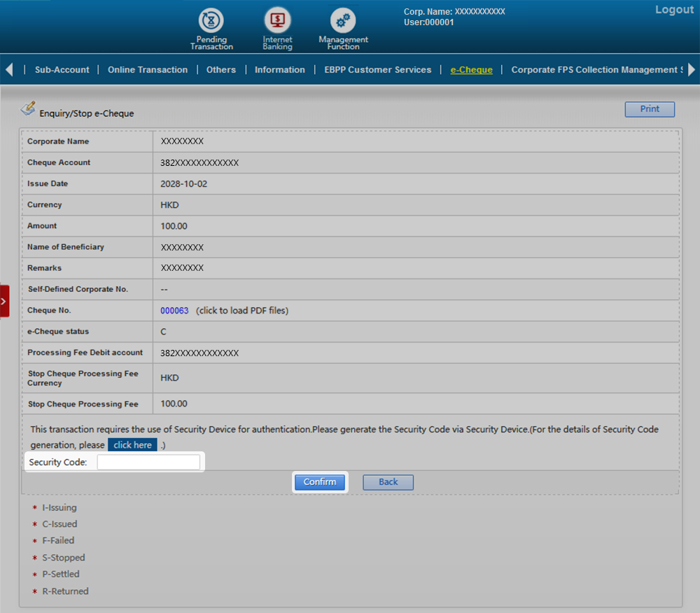The width and height of the screenshot is (700, 613).
Task: Open Corporate FPS Collection Management menu
Action: pyautogui.click(x=595, y=70)
